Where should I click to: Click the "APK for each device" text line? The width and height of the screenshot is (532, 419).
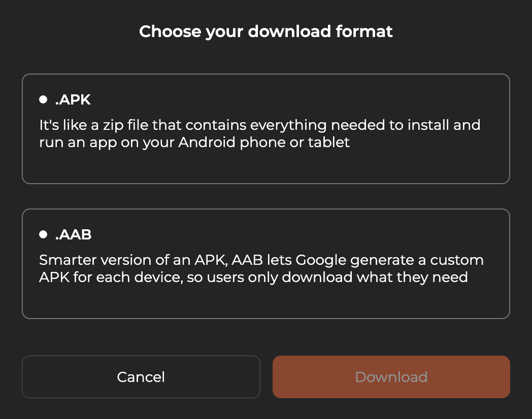click(x=253, y=277)
